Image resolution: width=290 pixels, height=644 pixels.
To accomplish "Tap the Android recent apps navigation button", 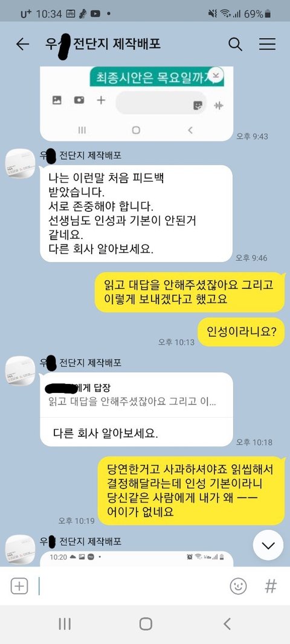I will 65,624.
